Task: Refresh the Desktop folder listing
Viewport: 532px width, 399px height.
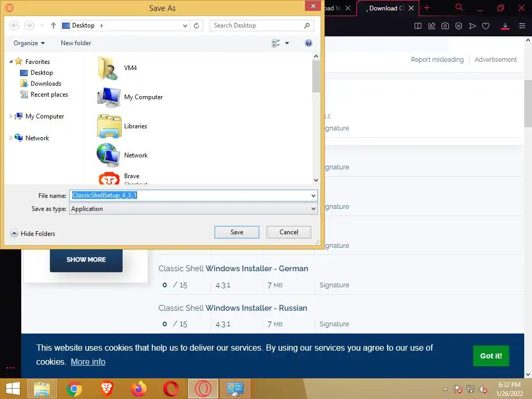Action: (196, 25)
